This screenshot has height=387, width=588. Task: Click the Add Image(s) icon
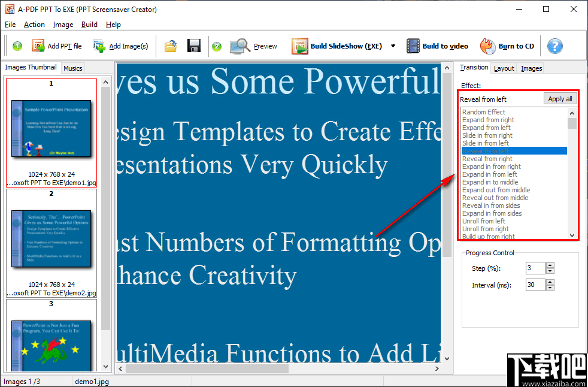pyautogui.click(x=99, y=46)
